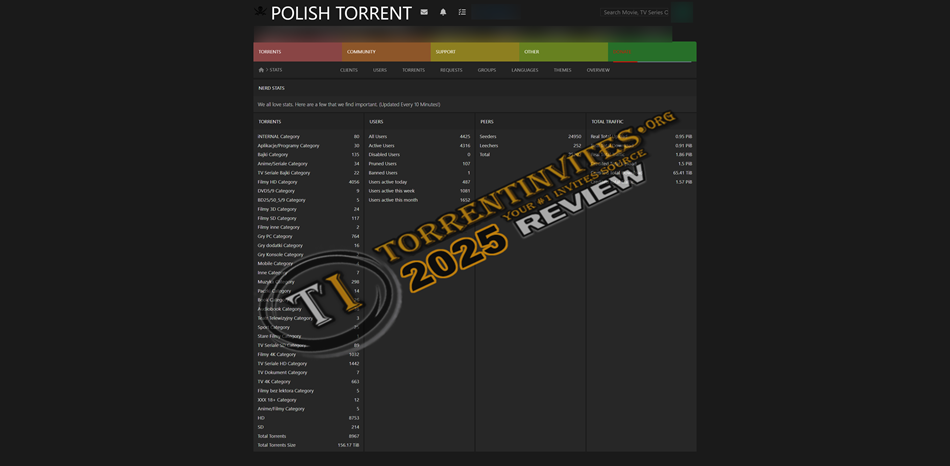
Task: Select the Filmy SD Category row
Action: (308, 218)
